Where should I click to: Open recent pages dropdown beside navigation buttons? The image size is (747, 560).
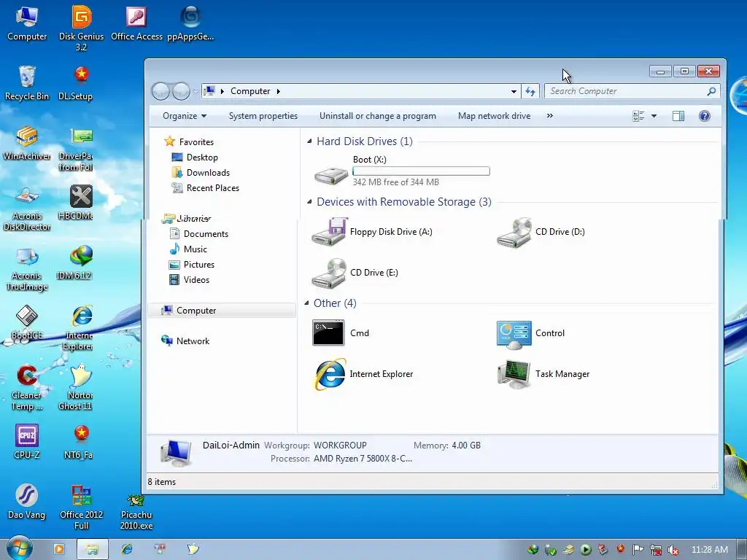click(x=196, y=91)
